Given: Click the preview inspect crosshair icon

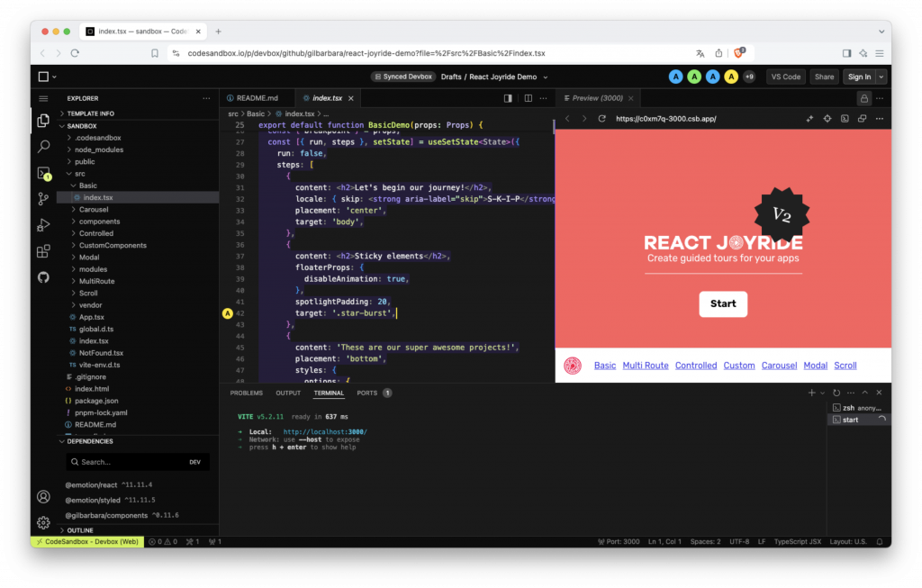Looking at the screenshot, I should click(x=827, y=119).
